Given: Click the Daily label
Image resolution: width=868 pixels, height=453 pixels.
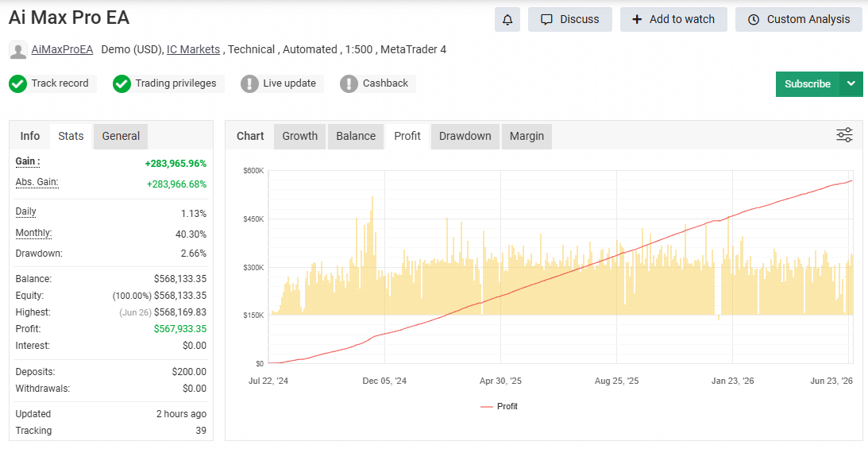Looking at the screenshot, I should 25,211.
